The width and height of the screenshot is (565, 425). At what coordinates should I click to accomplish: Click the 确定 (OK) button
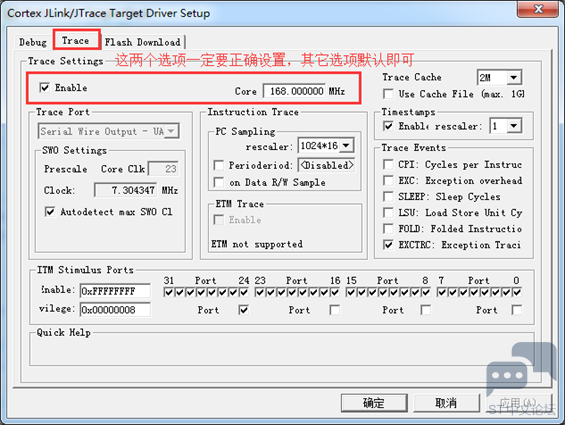pos(374,403)
